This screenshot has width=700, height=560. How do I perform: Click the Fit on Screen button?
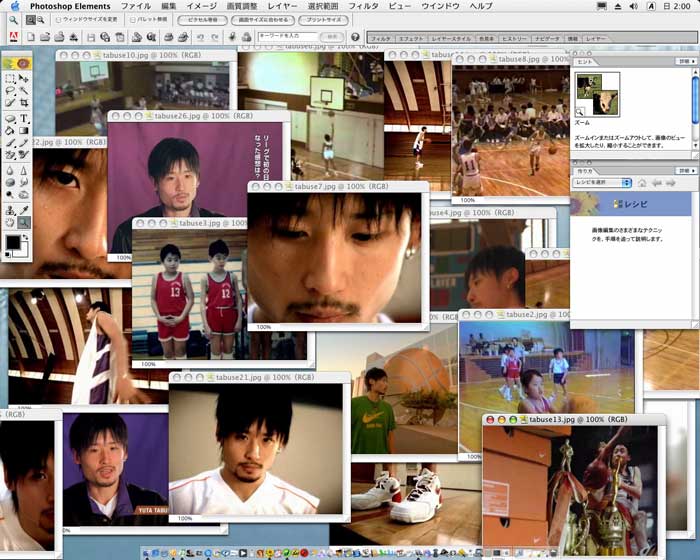click(263, 20)
